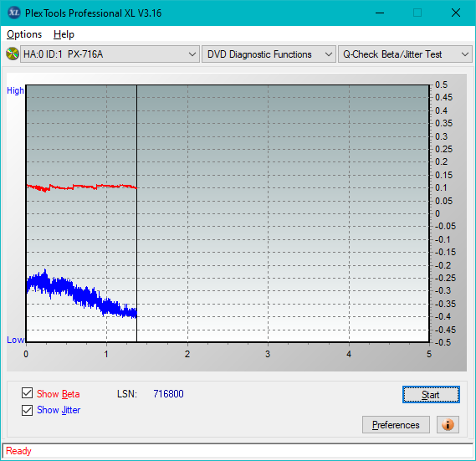Click the red beta curve on the graph
The height and width of the screenshot is (461, 476).
(x=81, y=187)
